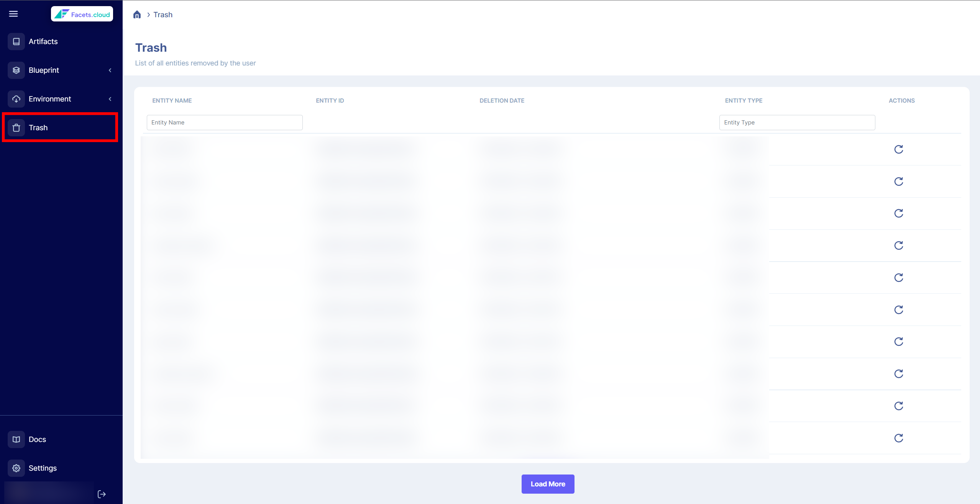The width and height of the screenshot is (980, 504).
Task: Expand the Blueprint menu chevron
Action: (110, 70)
